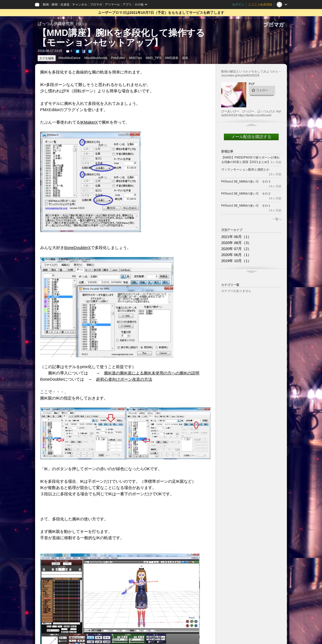
Task: Click the タグを編集 button
Action: [47, 58]
